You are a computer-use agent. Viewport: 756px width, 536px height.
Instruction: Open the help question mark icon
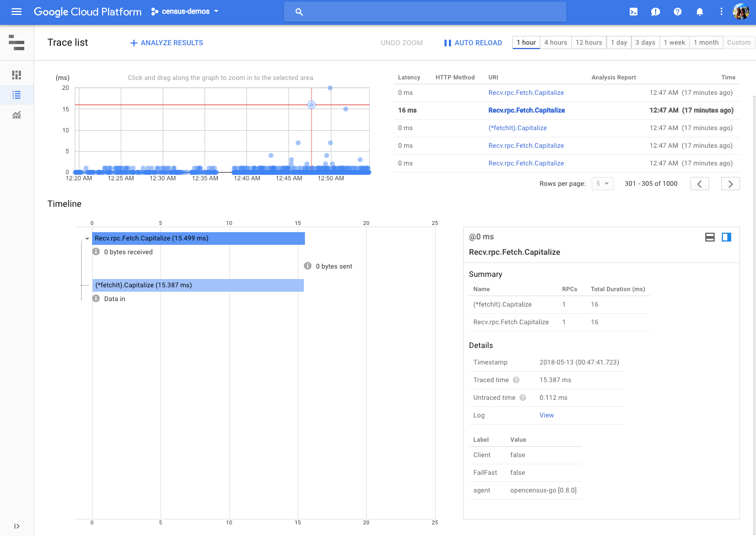(x=678, y=12)
